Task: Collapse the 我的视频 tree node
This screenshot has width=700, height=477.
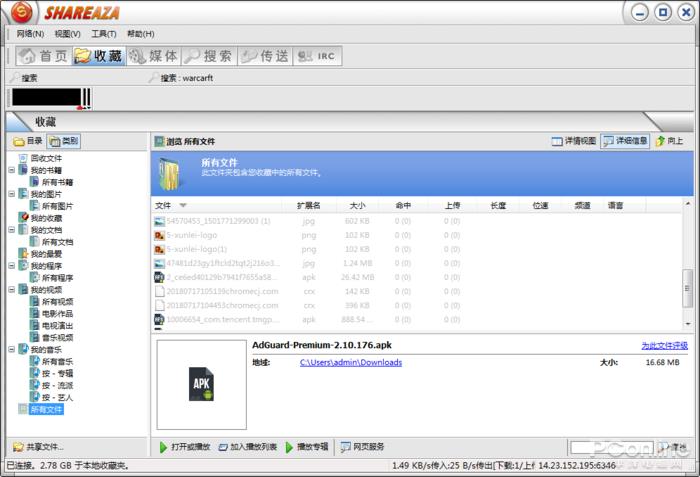Action: (x=11, y=289)
